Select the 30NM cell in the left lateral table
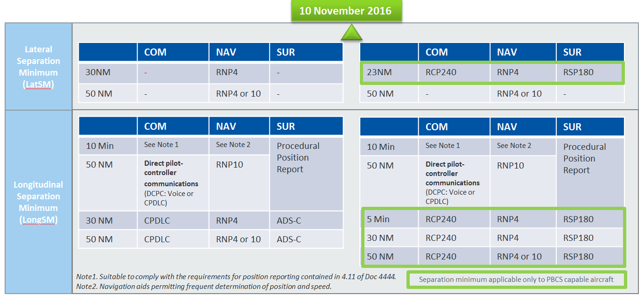Image resolution: width=644 pixels, height=295 pixels. tap(98, 73)
